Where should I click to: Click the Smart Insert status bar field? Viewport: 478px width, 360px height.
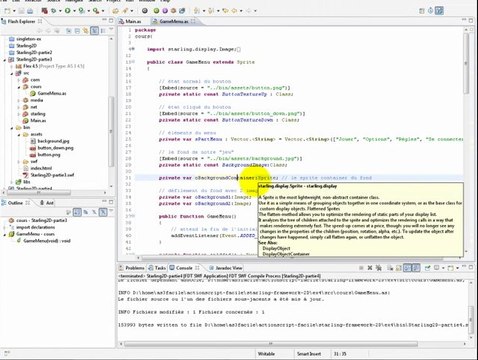[309, 354]
